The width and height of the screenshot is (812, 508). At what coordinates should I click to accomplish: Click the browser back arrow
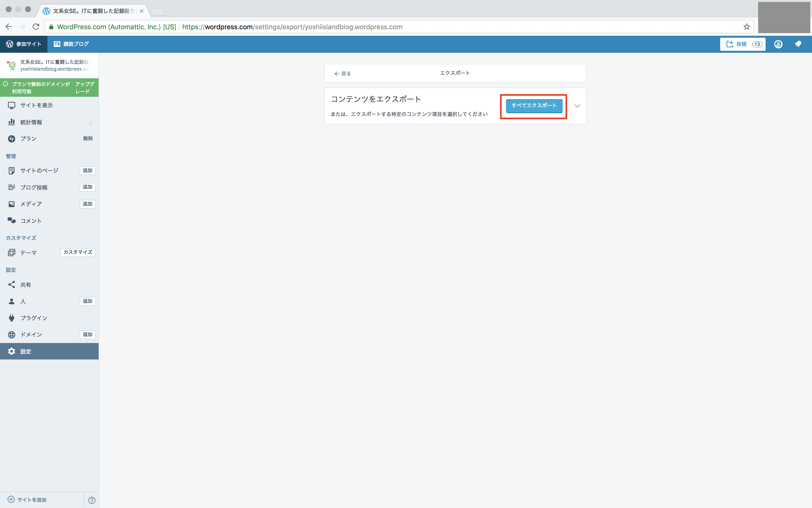[x=9, y=27]
